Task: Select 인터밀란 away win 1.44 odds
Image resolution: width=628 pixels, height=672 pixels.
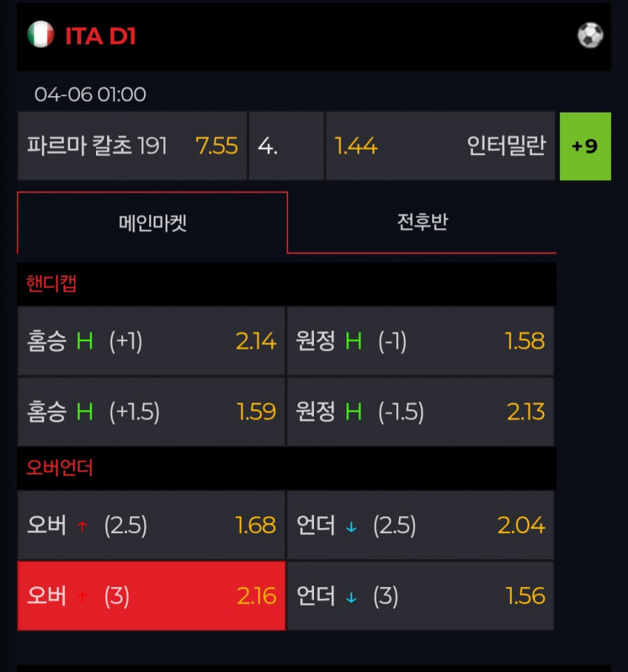Action: click(x=440, y=146)
